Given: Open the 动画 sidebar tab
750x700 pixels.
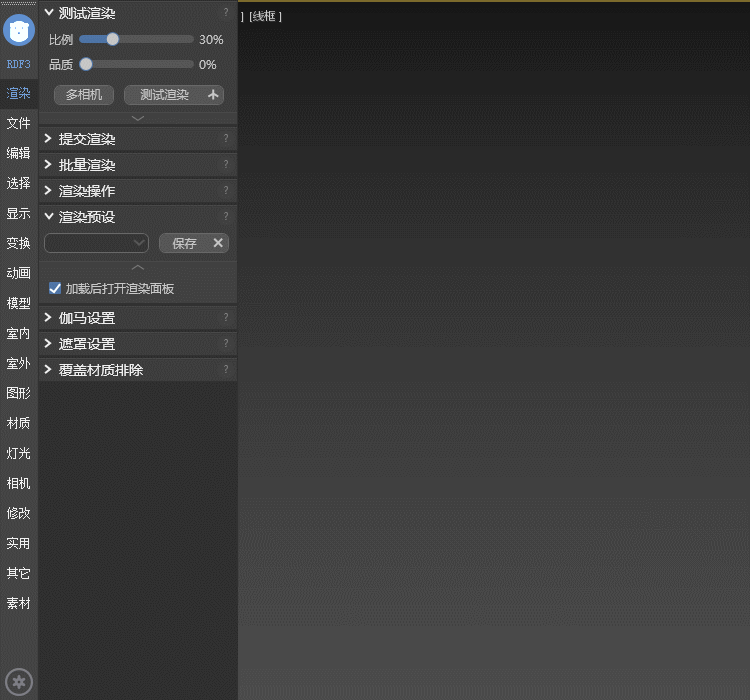Looking at the screenshot, I should point(19,273).
